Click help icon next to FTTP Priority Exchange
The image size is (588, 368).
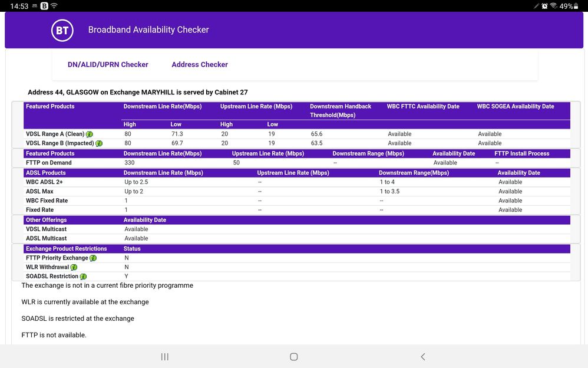click(x=93, y=258)
